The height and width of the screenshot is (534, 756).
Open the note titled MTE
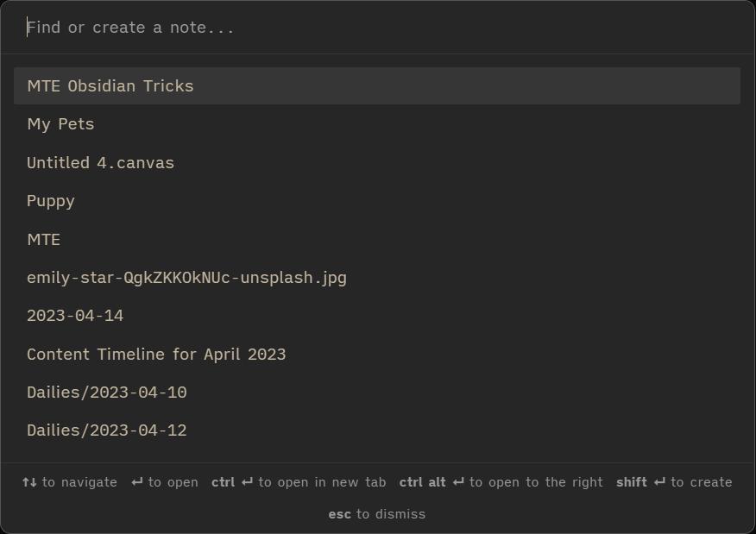(43, 239)
